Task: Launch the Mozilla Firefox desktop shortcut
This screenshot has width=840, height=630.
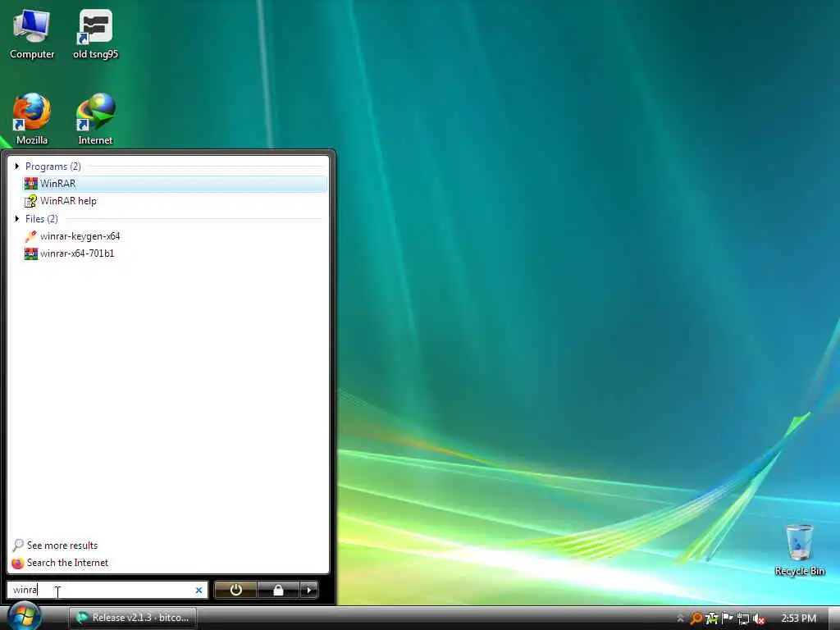Action: pos(32,119)
